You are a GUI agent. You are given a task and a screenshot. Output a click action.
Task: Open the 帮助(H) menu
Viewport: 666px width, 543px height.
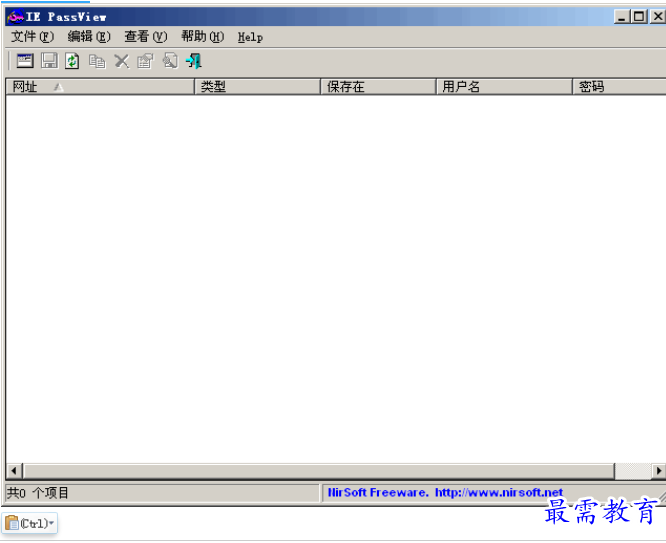pos(203,37)
